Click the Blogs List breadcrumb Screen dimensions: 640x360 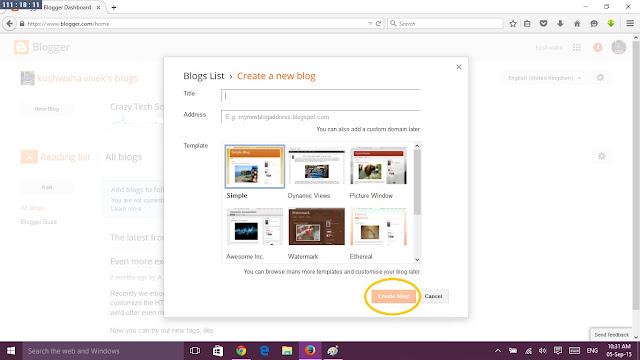(x=204, y=76)
